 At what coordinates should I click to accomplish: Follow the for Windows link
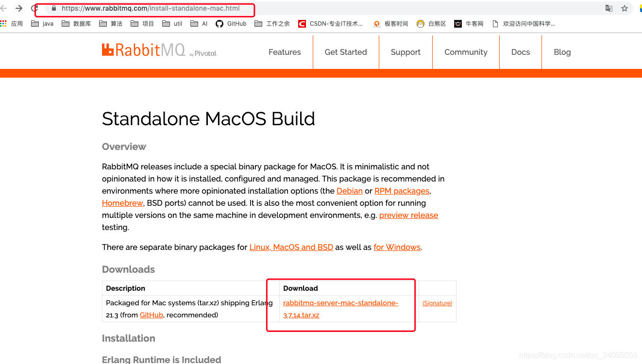coord(397,247)
